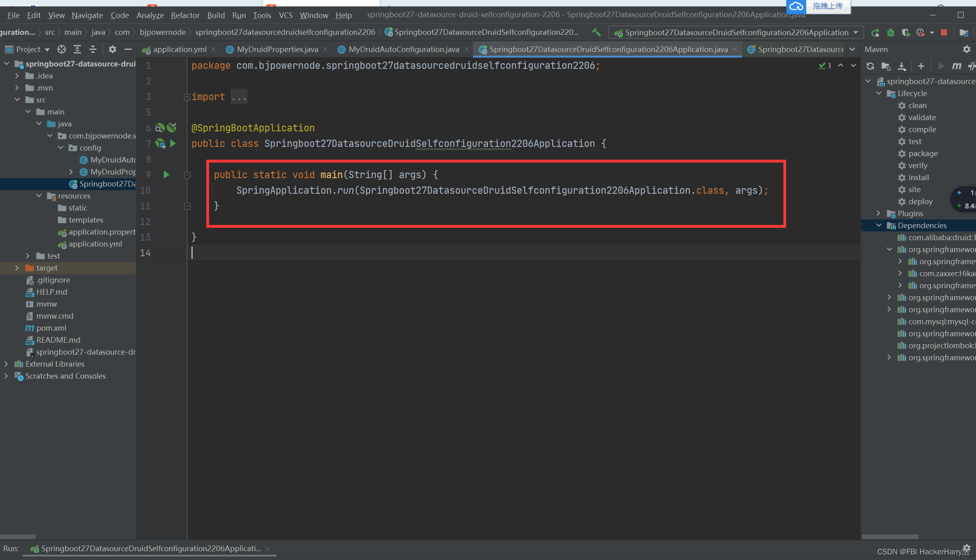
Task: Open the File menu
Action: [13, 15]
